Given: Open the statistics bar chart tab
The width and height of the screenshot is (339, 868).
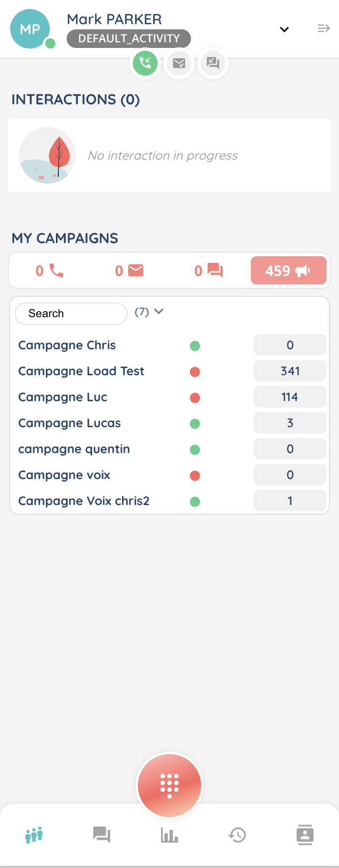Looking at the screenshot, I should [169, 835].
